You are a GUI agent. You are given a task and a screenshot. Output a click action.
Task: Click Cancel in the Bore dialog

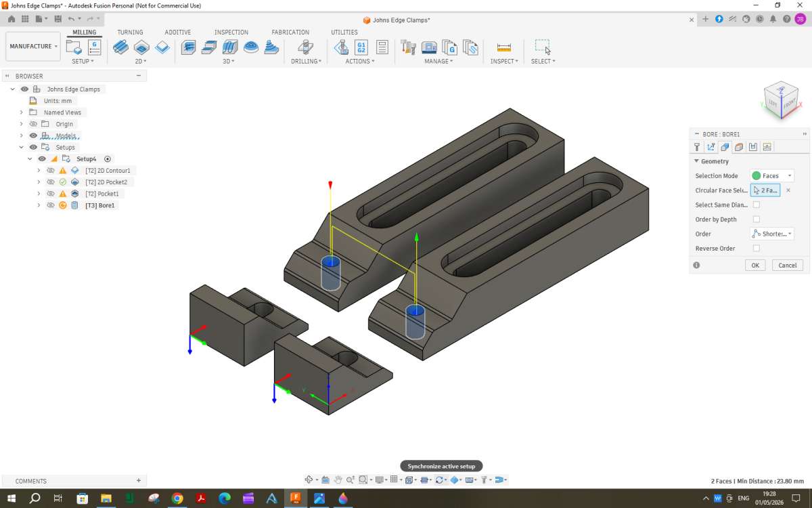788,266
